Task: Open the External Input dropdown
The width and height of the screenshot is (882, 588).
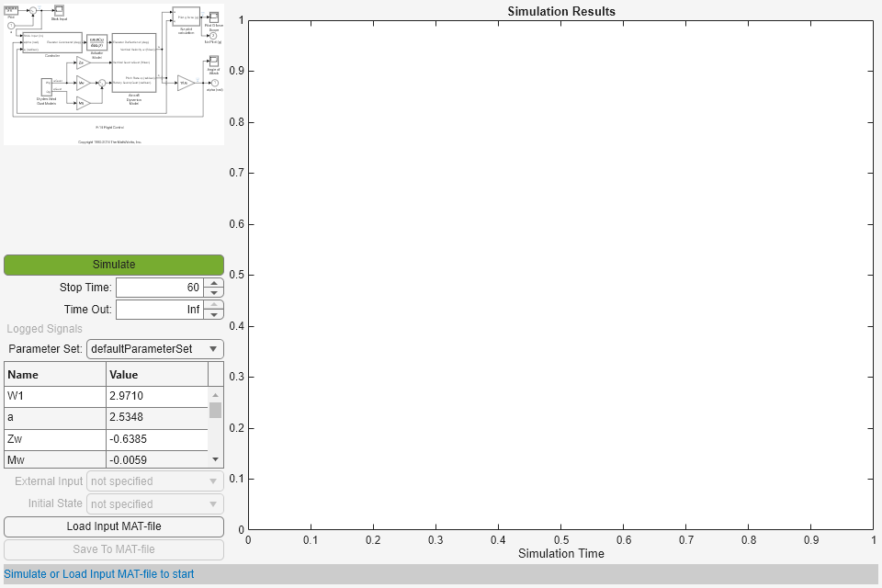Action: coord(155,481)
